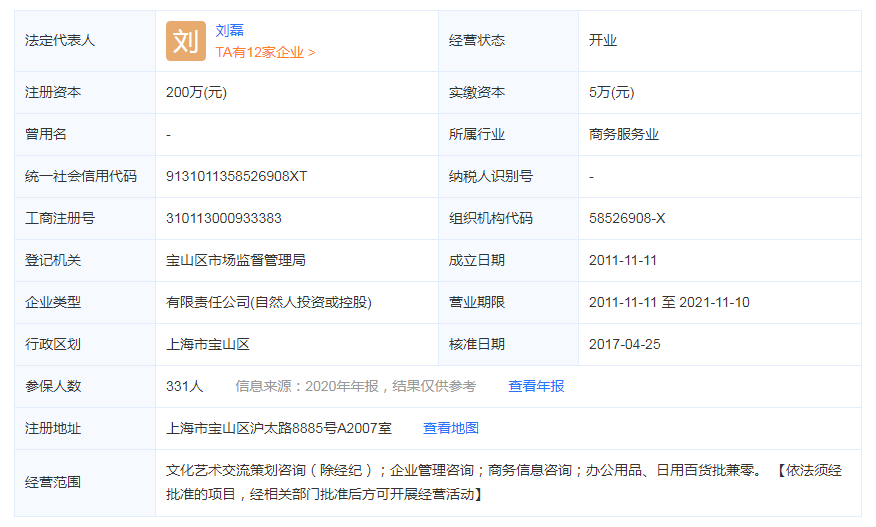Expand TA有12家企业 list
This screenshot has width=876, height=527.
click(x=265, y=52)
